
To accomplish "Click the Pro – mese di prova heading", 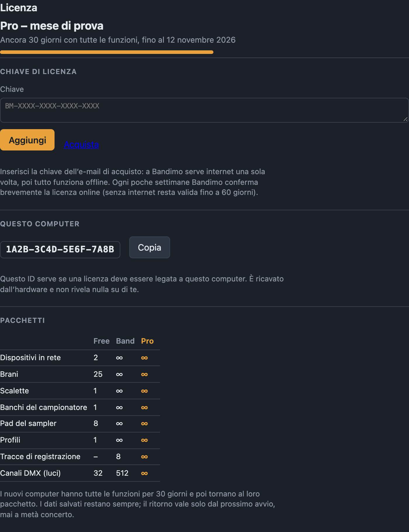I will (52, 26).
